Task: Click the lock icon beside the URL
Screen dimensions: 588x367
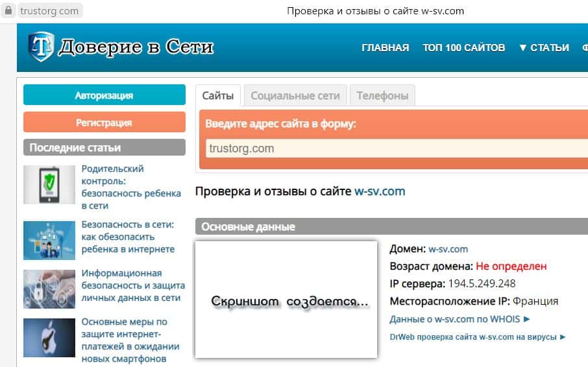Action: click(8, 10)
